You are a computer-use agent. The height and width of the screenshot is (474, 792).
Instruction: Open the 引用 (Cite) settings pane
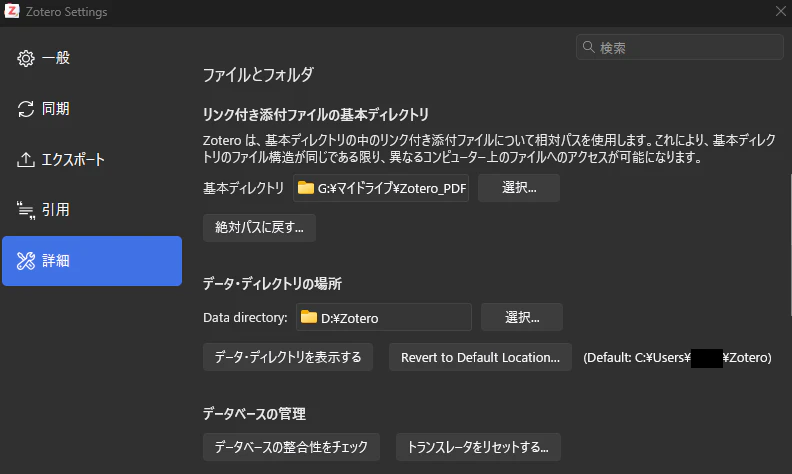coord(92,210)
